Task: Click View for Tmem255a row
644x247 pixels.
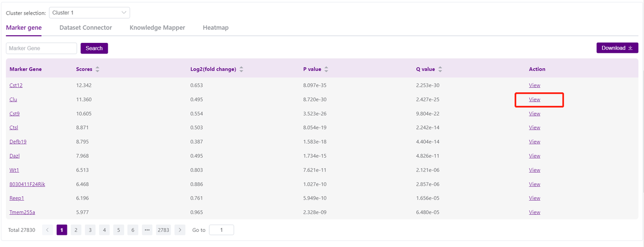Action: point(534,212)
